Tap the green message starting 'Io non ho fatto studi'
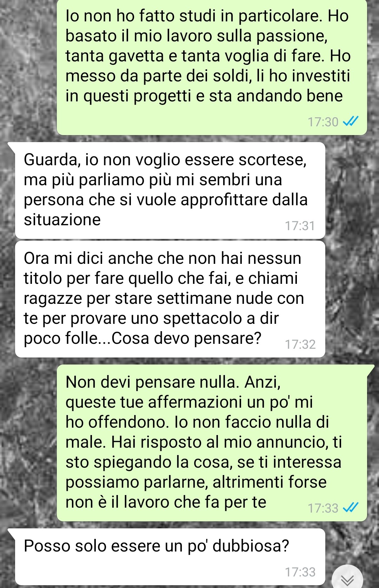This screenshot has width=379, height=588. tap(212, 67)
